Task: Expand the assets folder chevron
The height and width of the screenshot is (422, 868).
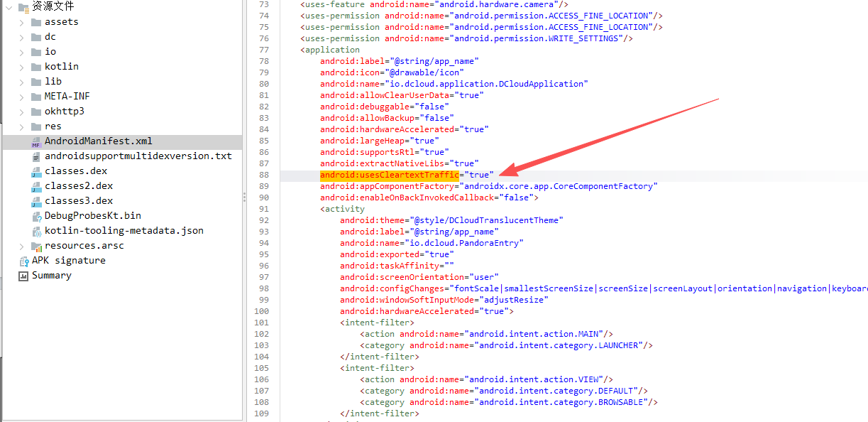Action: 21,22
